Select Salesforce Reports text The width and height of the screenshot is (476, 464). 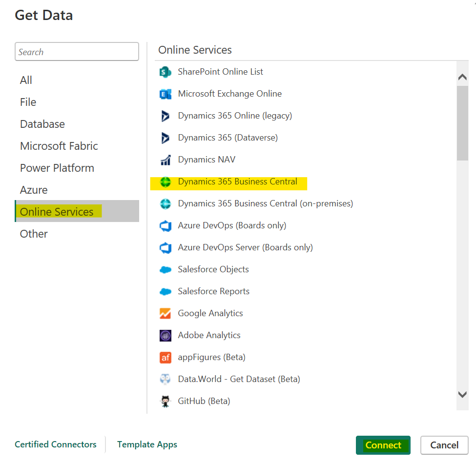click(214, 291)
